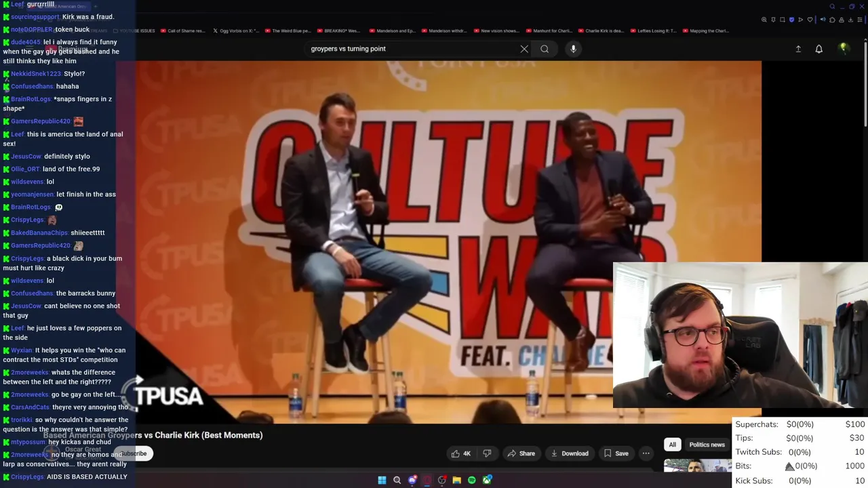Click the YouTube search magnifier button
This screenshot has width=868, height=488.
point(545,49)
